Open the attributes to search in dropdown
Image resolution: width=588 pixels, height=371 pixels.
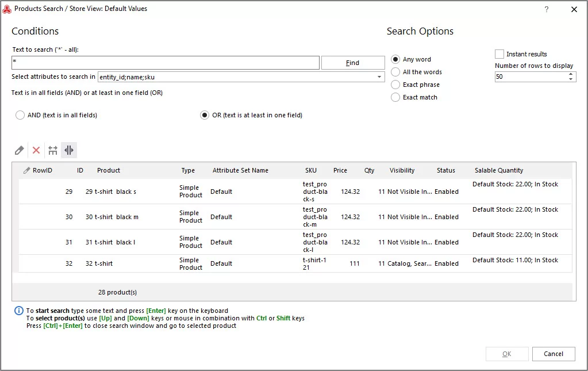click(x=379, y=77)
